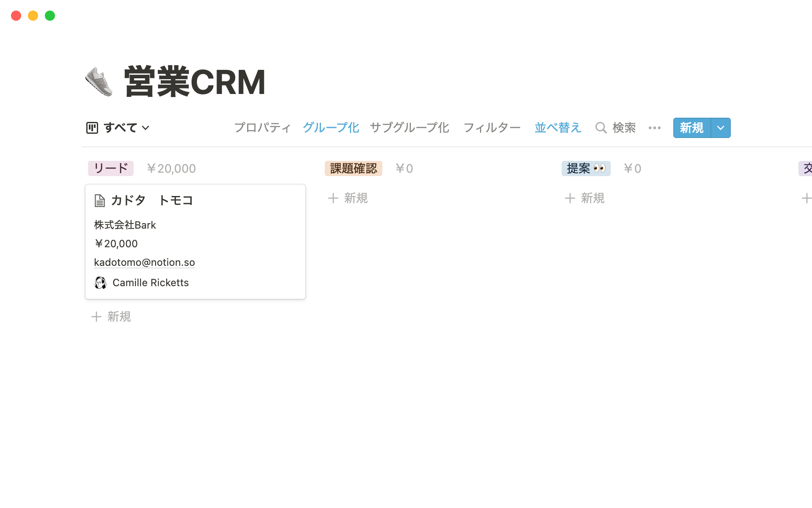Click the blue 新規 button
Viewport: 812px width, 508px height.
click(x=692, y=128)
